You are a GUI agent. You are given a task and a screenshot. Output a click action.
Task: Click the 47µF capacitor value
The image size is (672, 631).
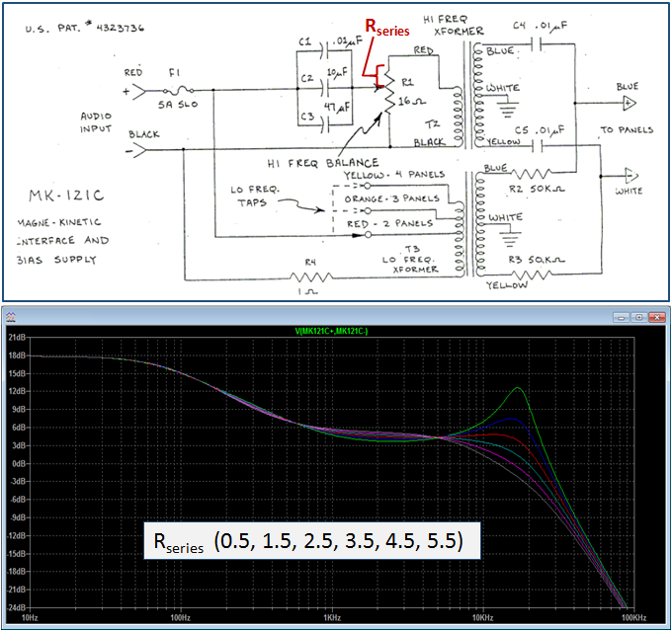pyautogui.click(x=337, y=107)
